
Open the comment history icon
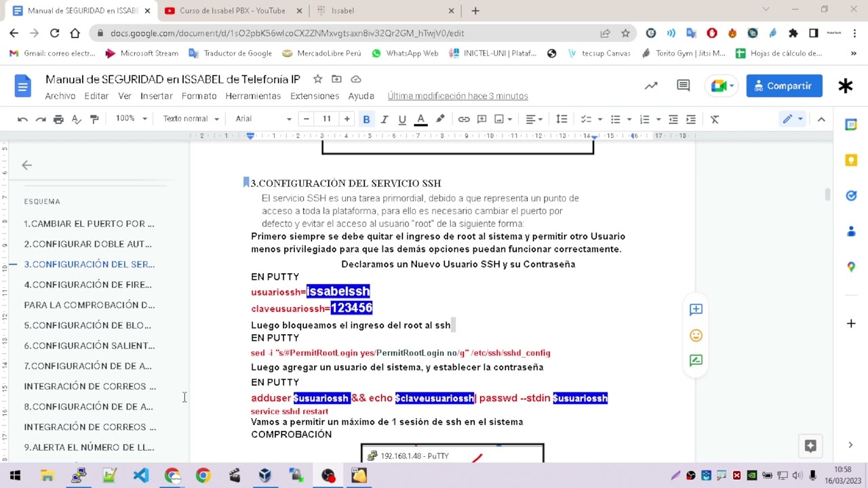(x=683, y=85)
